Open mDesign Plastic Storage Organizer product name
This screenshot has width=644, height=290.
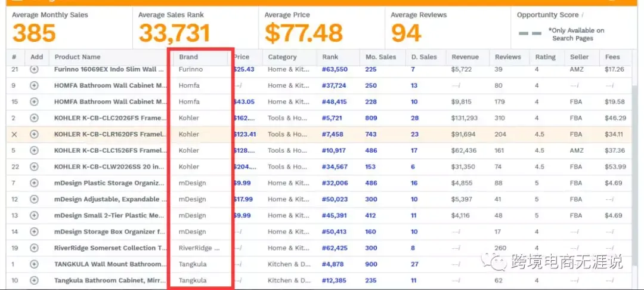coord(110,183)
